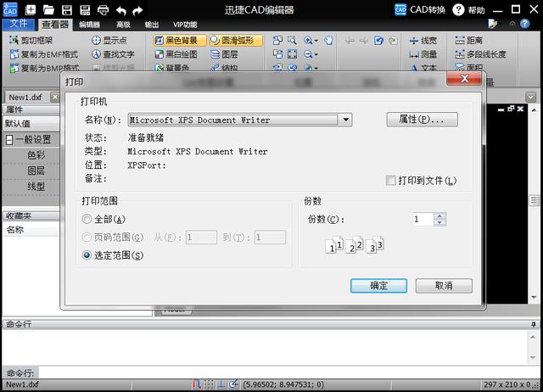Decrease copies with down spinner
Viewport: 543px width, 392px height.
coord(439,222)
